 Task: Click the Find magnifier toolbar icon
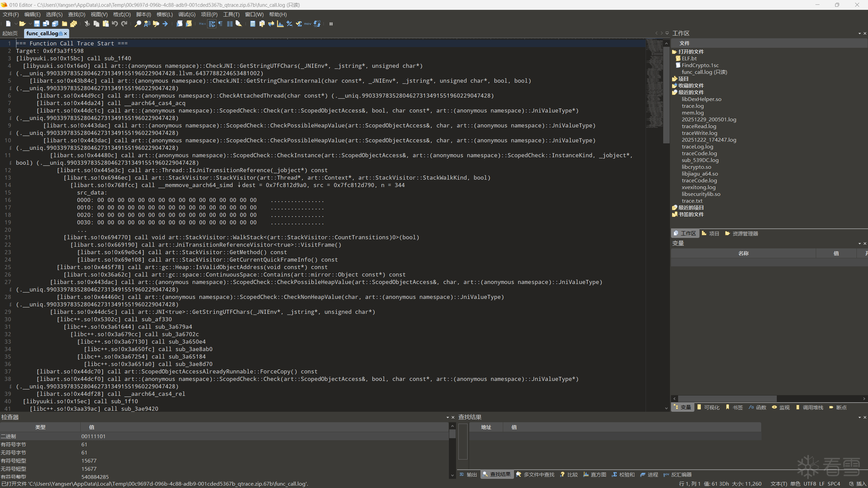tap(138, 24)
